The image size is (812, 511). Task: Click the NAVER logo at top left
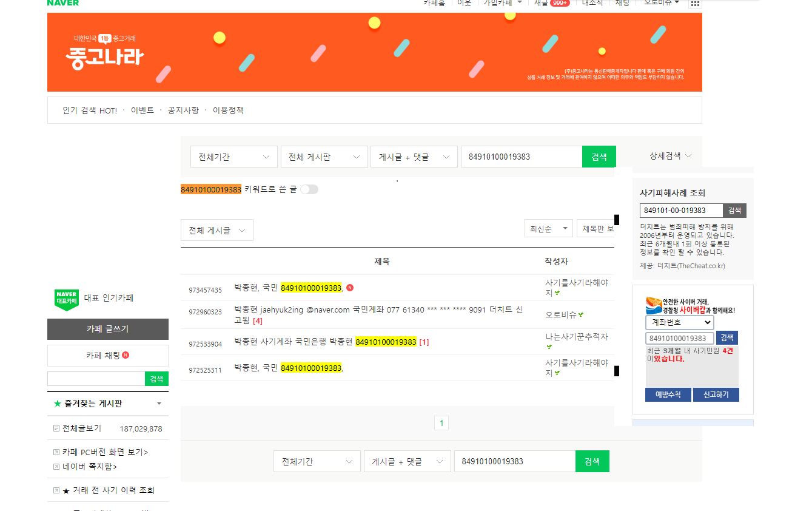coord(63,2)
